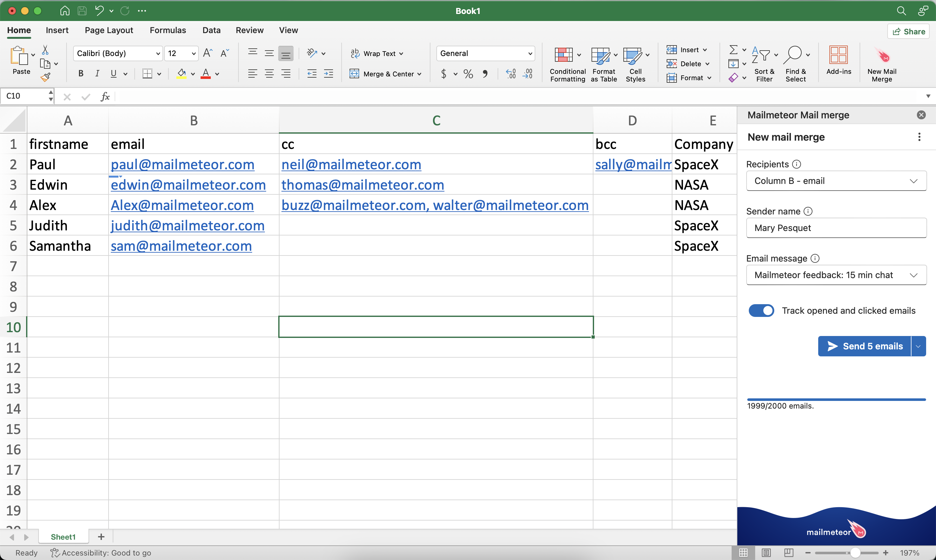Click the AutoSum sigma icon

(733, 50)
